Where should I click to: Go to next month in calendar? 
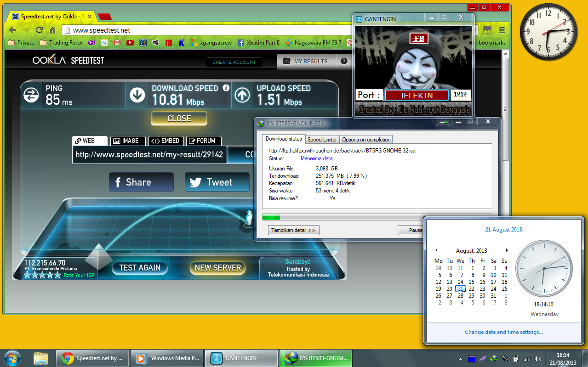tap(507, 250)
